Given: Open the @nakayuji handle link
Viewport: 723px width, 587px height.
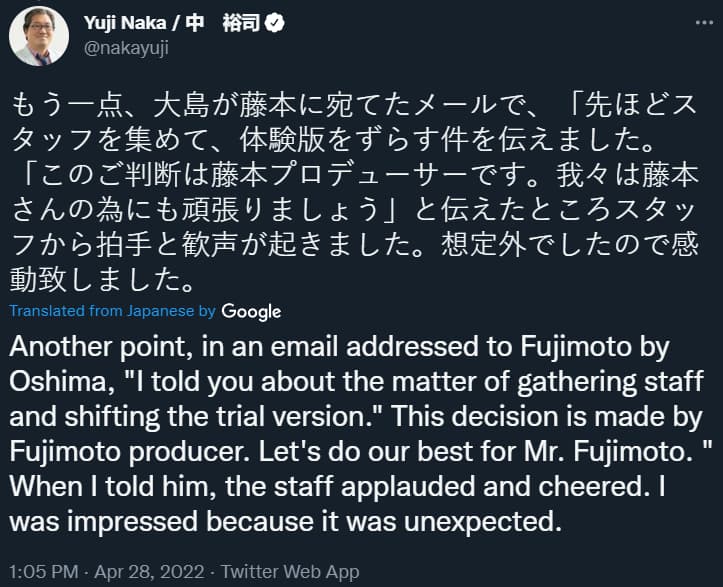Looking at the screenshot, I should click(x=126, y=48).
